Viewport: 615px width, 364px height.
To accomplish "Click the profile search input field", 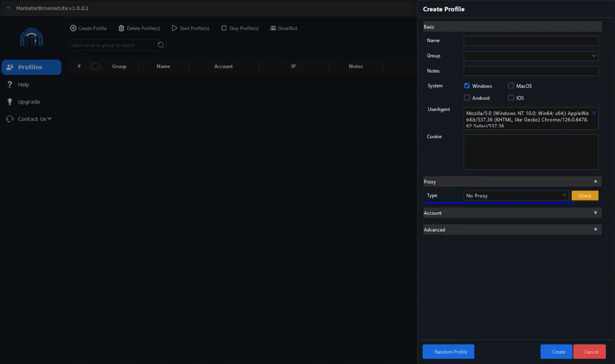I will [117, 45].
